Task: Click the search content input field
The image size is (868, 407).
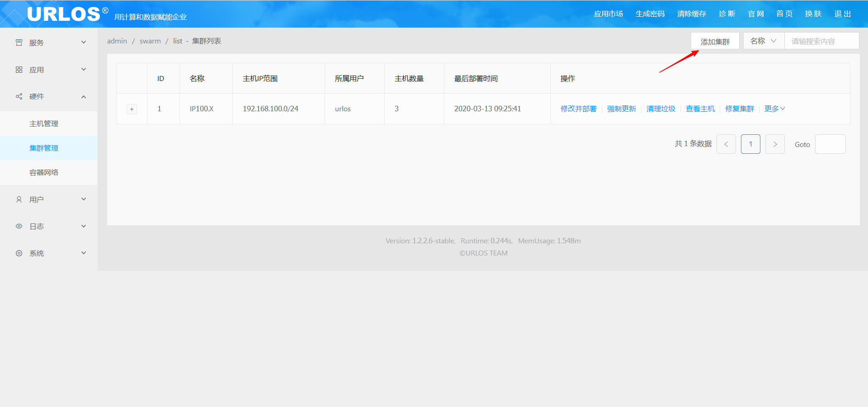Action: 821,41
